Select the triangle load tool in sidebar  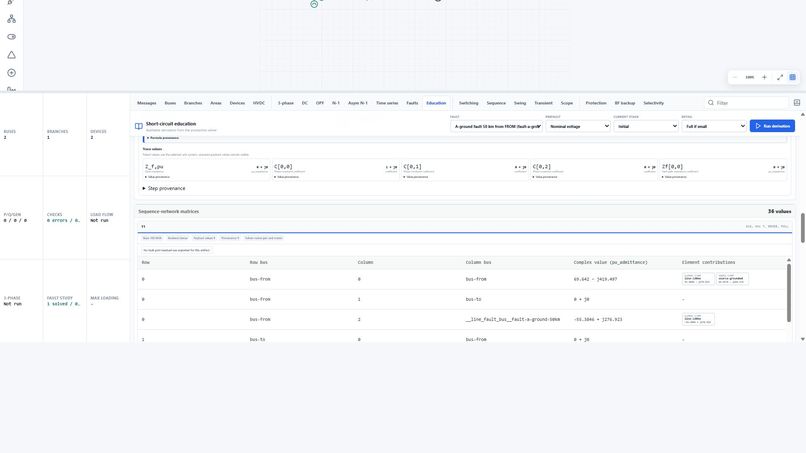coord(11,55)
